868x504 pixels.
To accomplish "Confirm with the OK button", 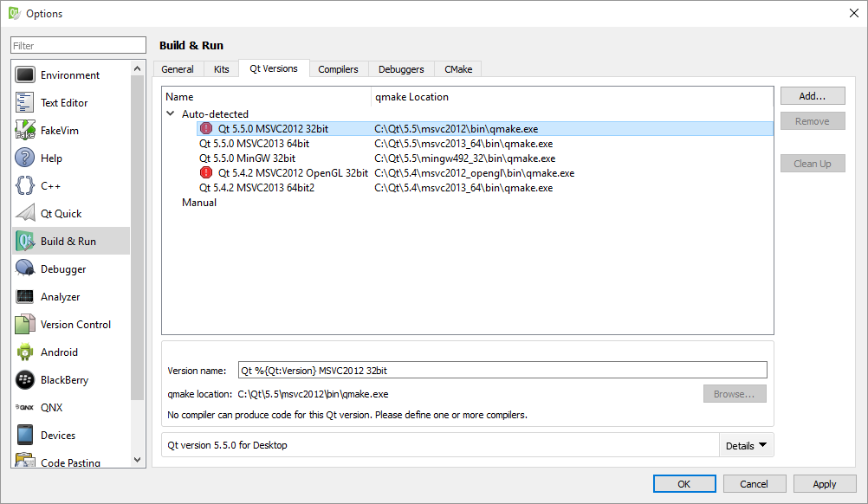I will [684, 483].
